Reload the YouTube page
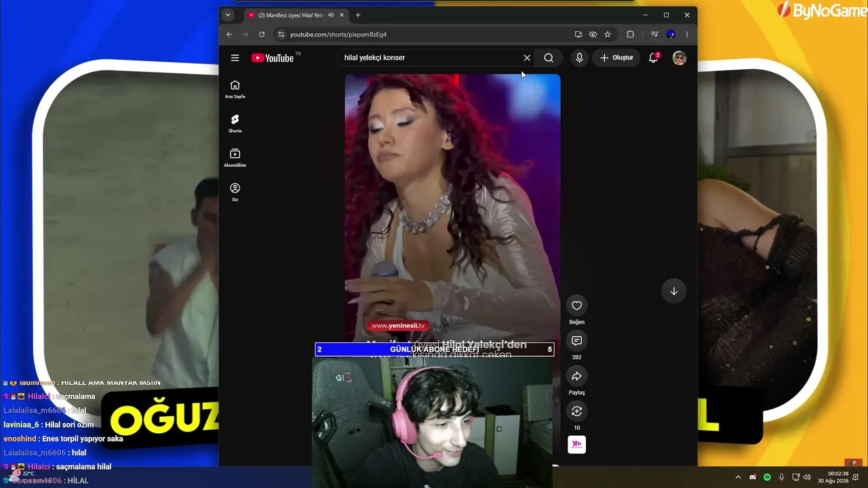Image resolution: width=868 pixels, height=488 pixels. 262,35
